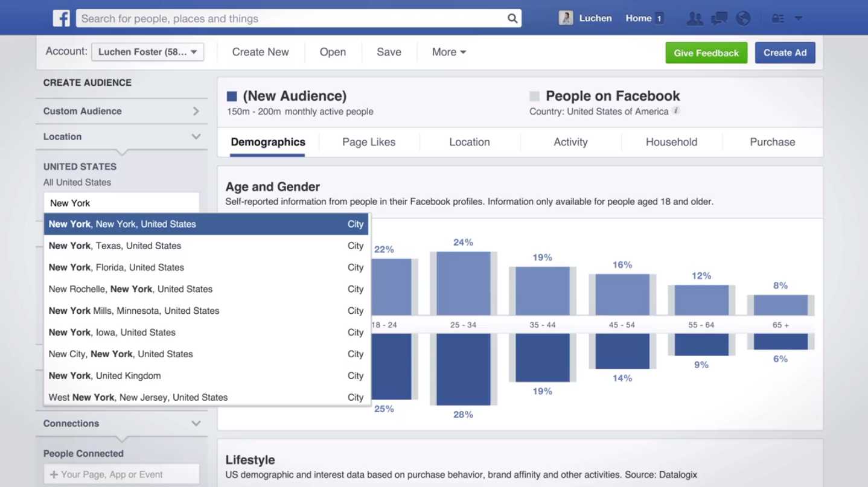868x487 pixels.
Task: Click Create New in toolbar
Action: pyautogui.click(x=260, y=52)
